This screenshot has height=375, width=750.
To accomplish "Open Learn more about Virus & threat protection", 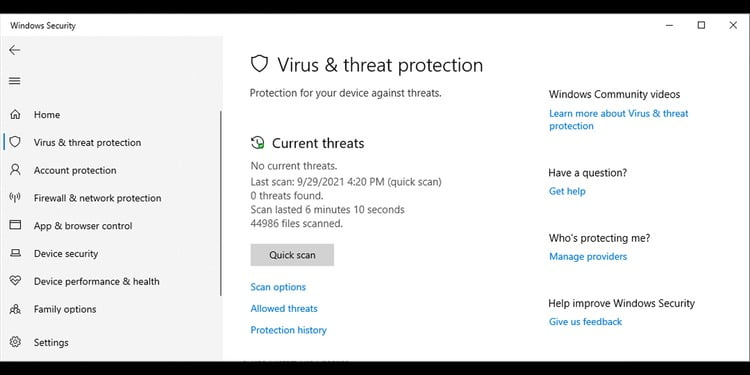I will pos(618,120).
